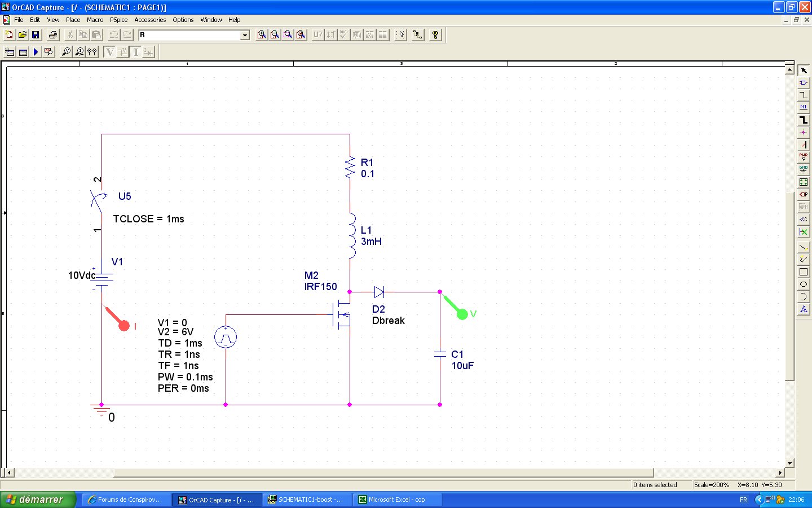The image size is (812, 508).
Task: Toggle bias voltage display (V) button
Action: 110,52
